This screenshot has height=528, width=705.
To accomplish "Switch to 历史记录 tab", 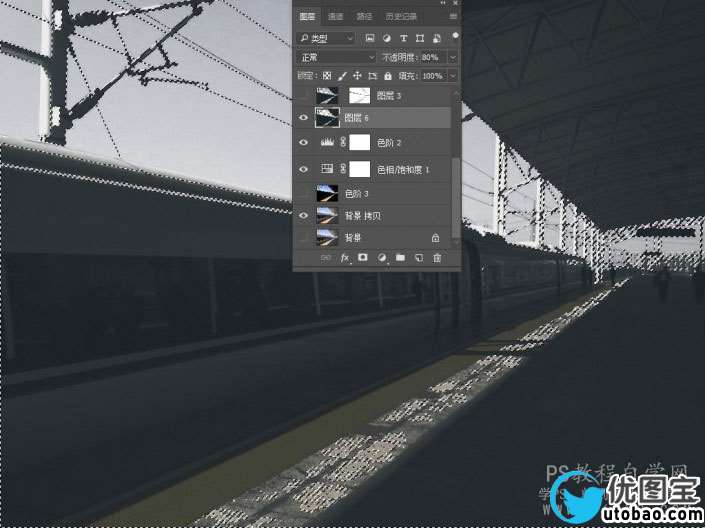I will (x=401, y=16).
